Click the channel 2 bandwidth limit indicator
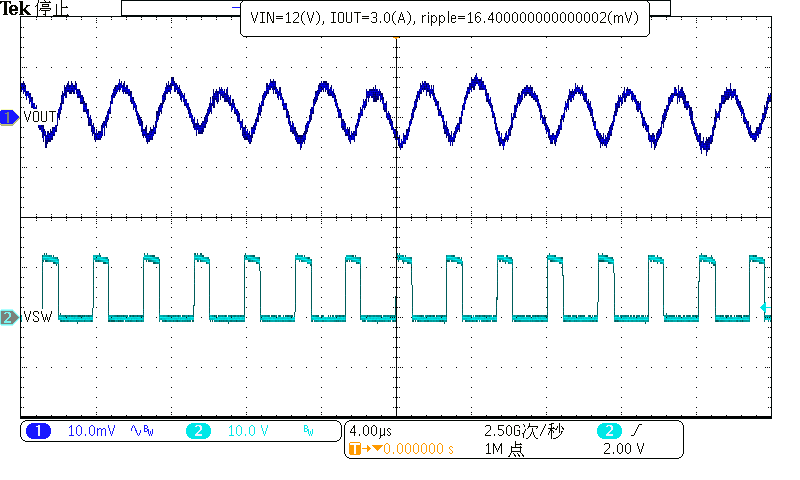Image resolution: width=800 pixels, height=480 pixels. pyautogui.click(x=308, y=431)
